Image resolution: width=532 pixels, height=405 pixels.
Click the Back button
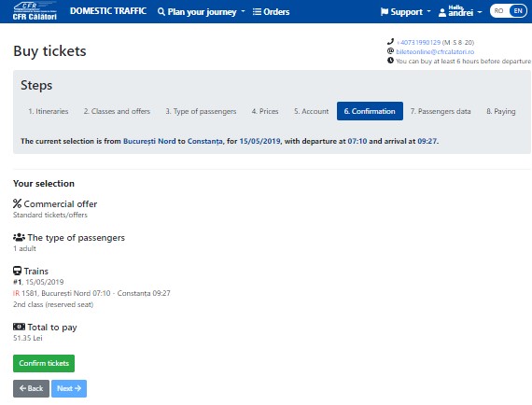tap(31, 388)
